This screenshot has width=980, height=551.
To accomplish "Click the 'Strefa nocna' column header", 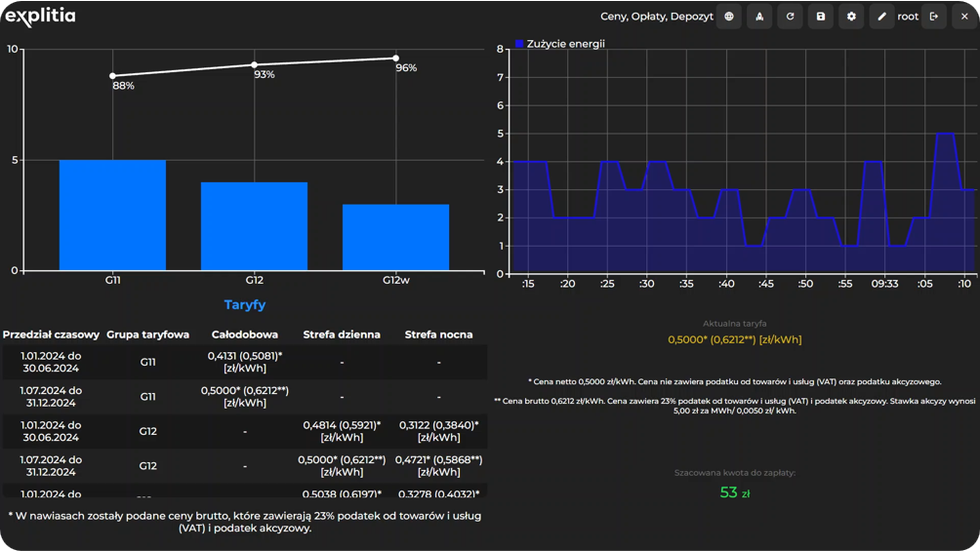I will pos(438,335).
